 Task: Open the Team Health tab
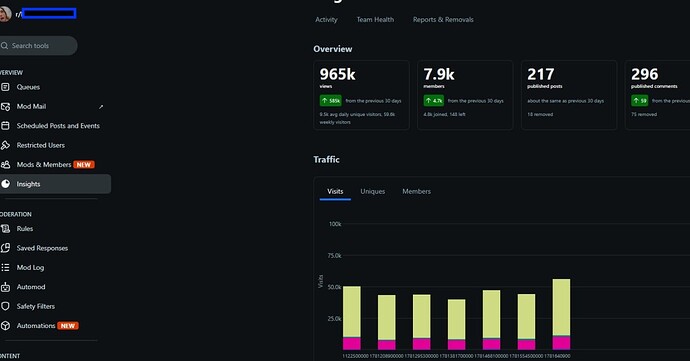click(x=375, y=20)
